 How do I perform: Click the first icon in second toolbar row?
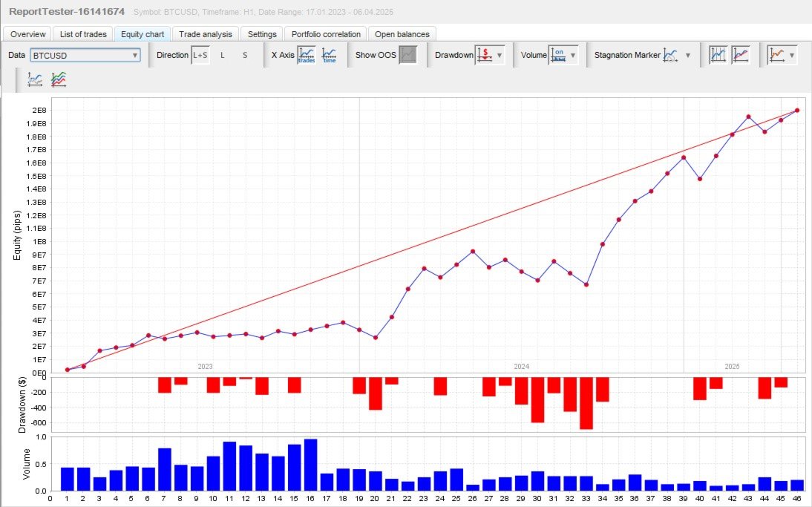[x=35, y=79]
